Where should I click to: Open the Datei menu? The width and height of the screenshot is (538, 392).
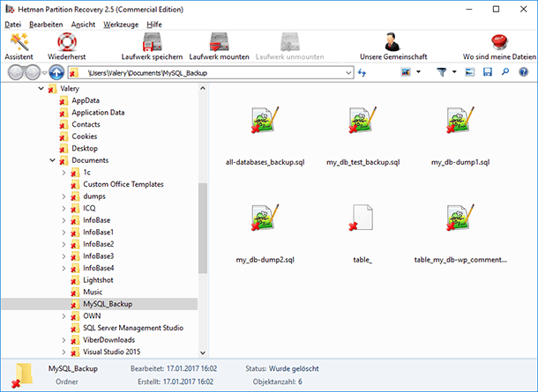tap(12, 25)
